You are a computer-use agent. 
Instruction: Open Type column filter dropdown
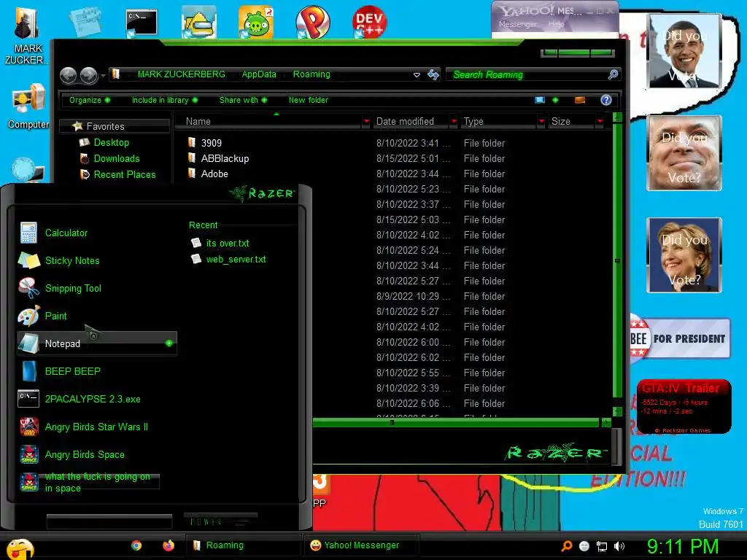coord(541,122)
